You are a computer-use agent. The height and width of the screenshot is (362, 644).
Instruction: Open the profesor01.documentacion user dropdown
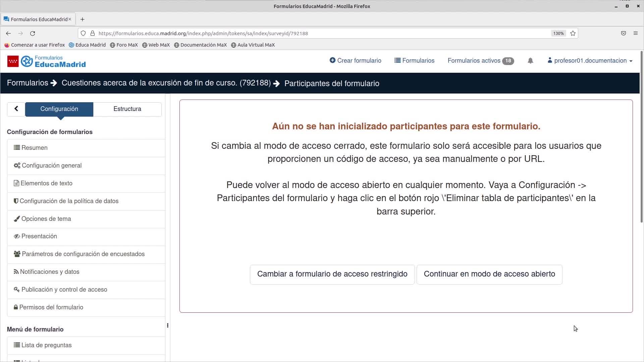590,61
